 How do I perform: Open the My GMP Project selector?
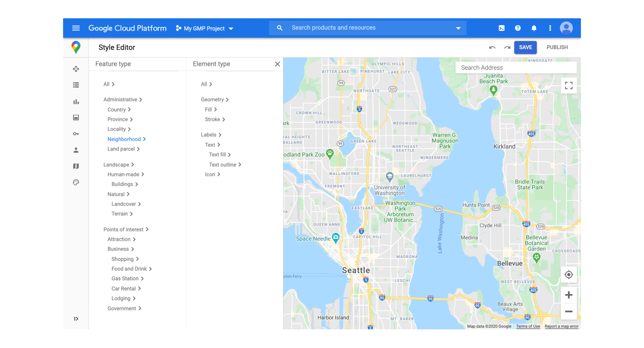pos(204,29)
